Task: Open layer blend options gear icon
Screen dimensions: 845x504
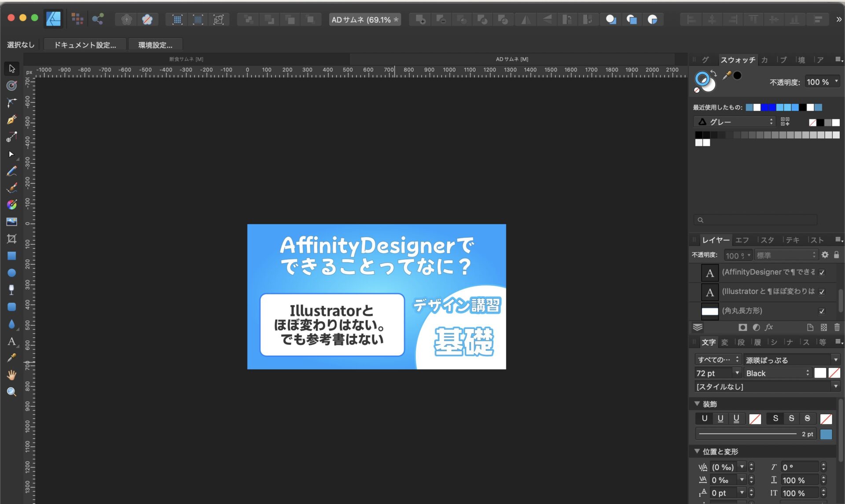Action: pos(825,255)
